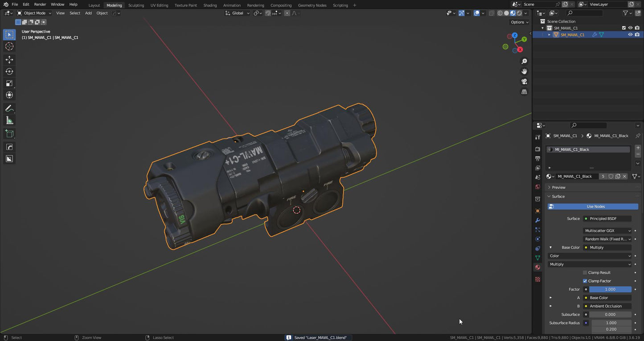This screenshot has height=341, width=644.
Task: Choose the Add Cube tool
Action: [9, 134]
